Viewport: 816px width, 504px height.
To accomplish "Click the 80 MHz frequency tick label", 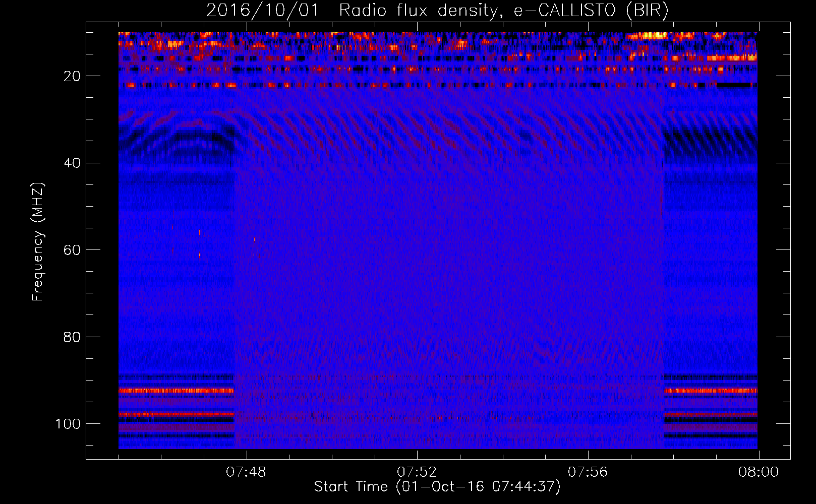I will tap(72, 337).
